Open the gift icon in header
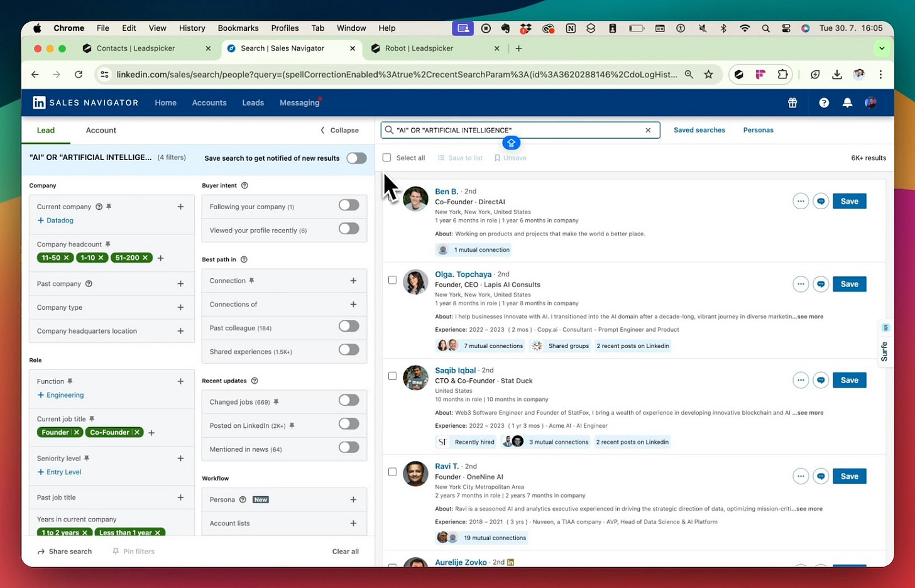 tap(792, 103)
